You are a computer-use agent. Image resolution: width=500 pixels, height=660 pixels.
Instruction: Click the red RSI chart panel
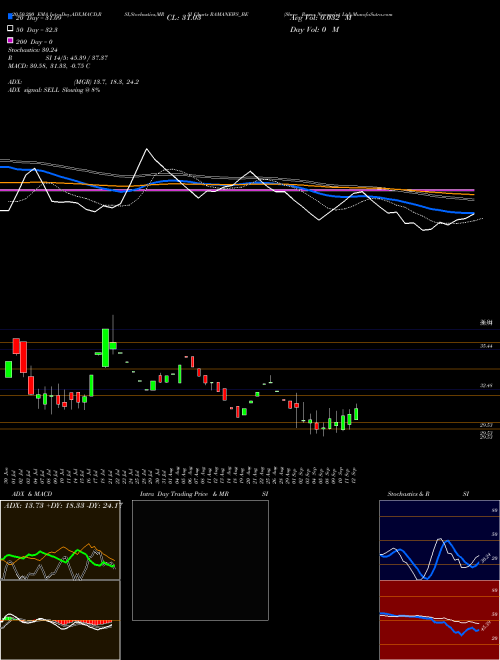pos(439,620)
